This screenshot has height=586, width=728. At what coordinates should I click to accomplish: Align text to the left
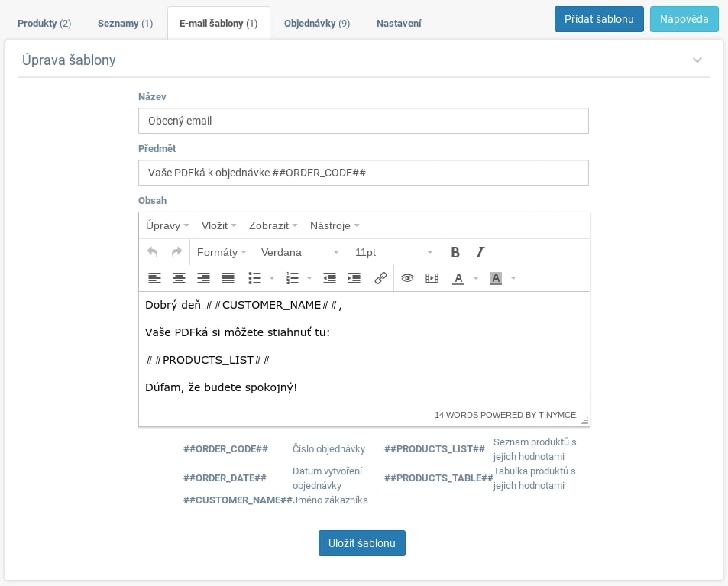pos(154,278)
